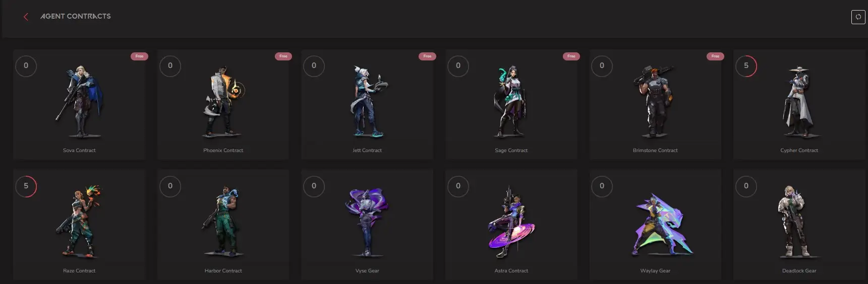Click the level 5 progress ring on Raze
The height and width of the screenshot is (284, 868).
click(26, 186)
